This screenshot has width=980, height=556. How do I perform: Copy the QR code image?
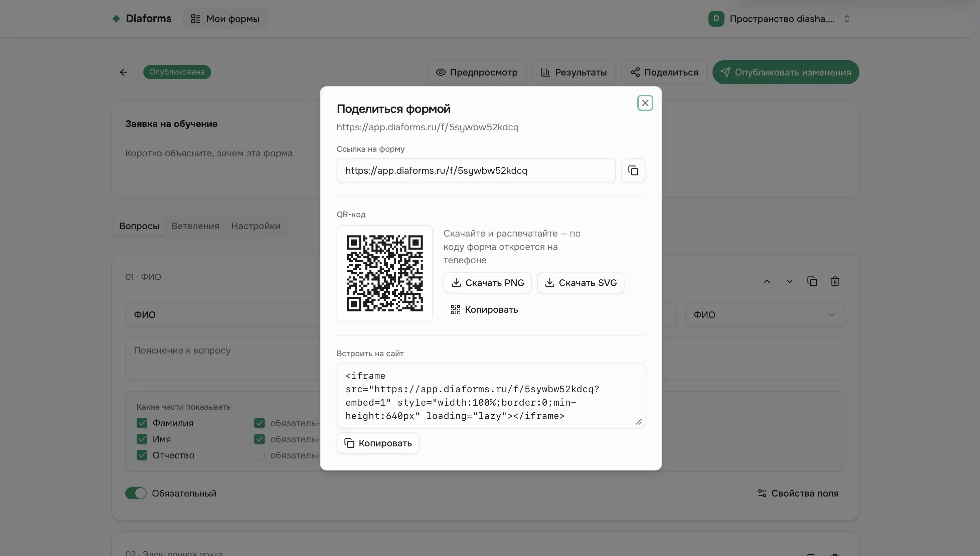[484, 309]
